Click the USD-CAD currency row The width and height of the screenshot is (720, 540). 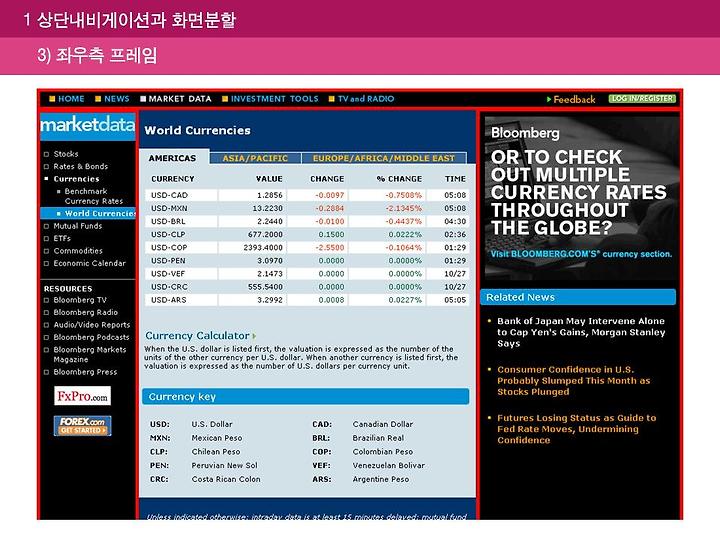307,195
